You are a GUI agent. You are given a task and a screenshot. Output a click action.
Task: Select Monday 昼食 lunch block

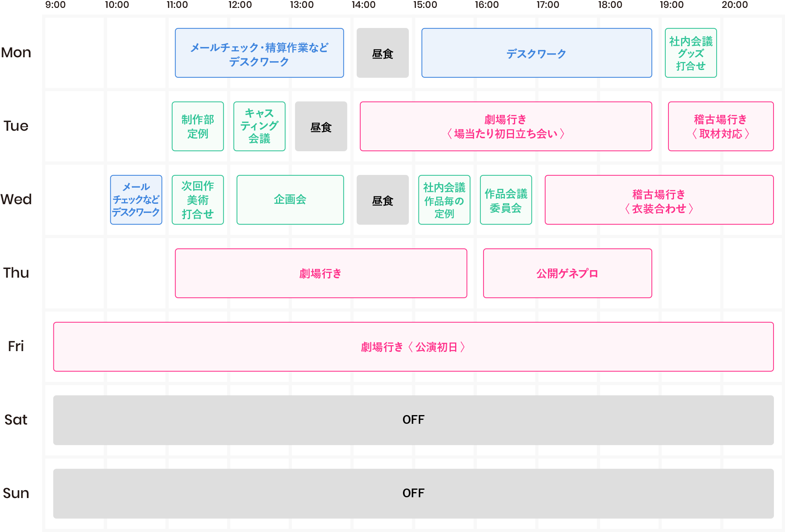click(x=382, y=53)
